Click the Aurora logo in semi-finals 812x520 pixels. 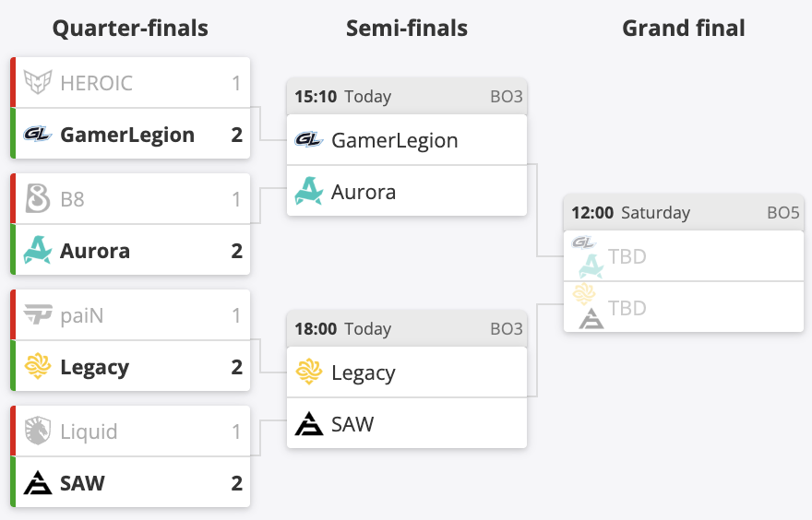309,192
